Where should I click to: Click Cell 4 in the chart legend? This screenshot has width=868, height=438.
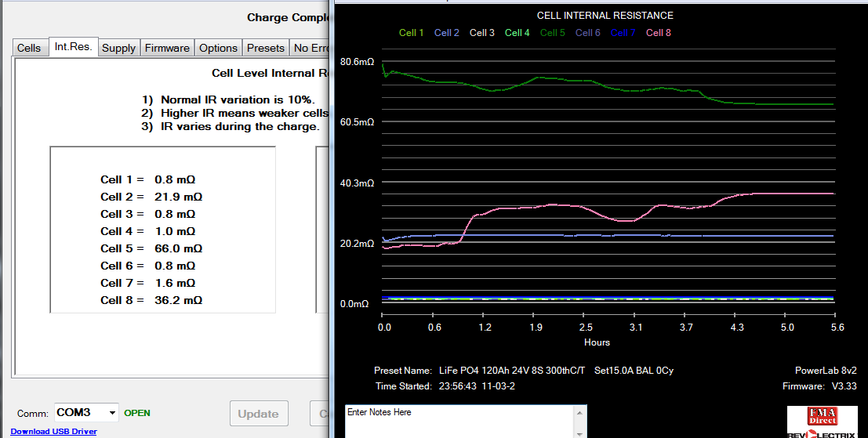pos(518,33)
